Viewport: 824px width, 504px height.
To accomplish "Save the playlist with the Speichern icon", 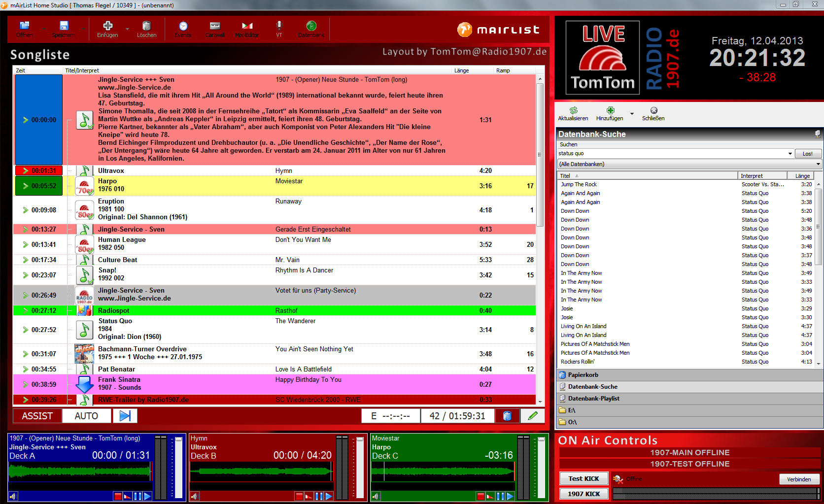I will point(64,26).
